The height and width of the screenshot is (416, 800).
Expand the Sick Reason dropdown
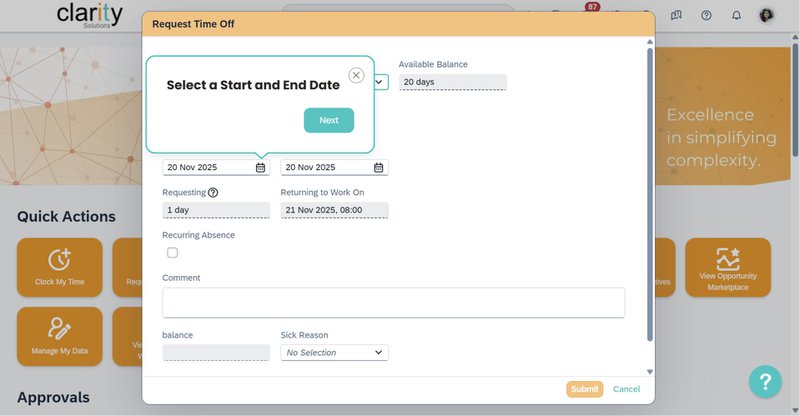[x=334, y=353]
